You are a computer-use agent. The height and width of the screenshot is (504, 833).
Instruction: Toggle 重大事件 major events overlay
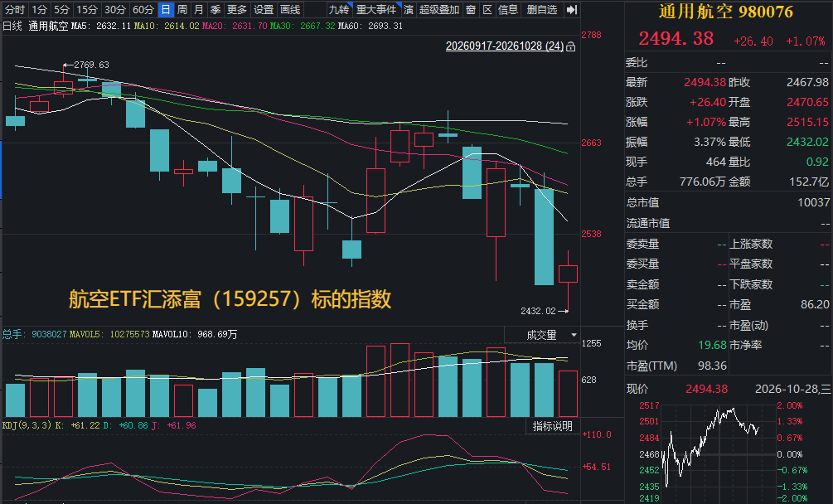click(x=376, y=10)
